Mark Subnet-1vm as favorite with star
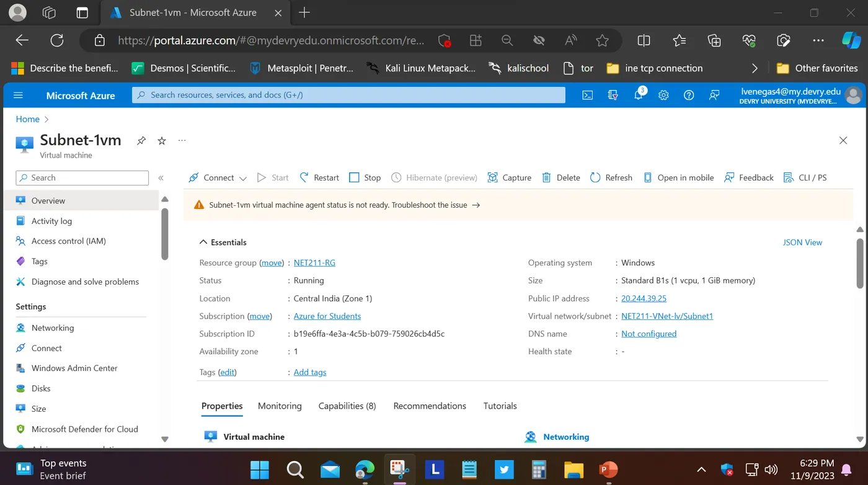 [162, 141]
